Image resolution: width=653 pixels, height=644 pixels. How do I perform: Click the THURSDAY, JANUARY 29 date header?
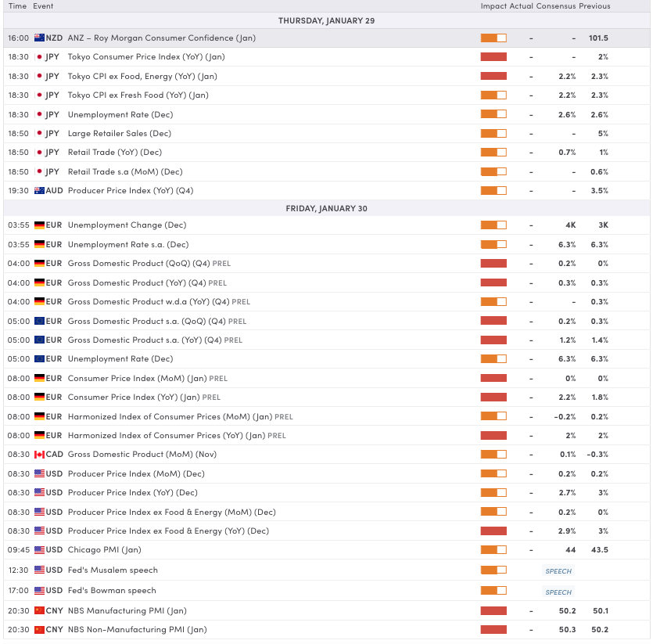tap(327, 21)
